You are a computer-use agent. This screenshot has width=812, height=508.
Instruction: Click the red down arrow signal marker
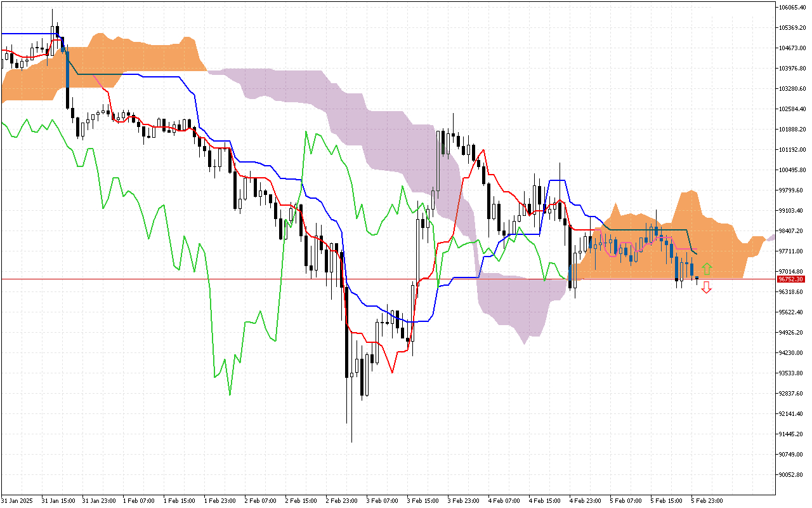[706, 288]
